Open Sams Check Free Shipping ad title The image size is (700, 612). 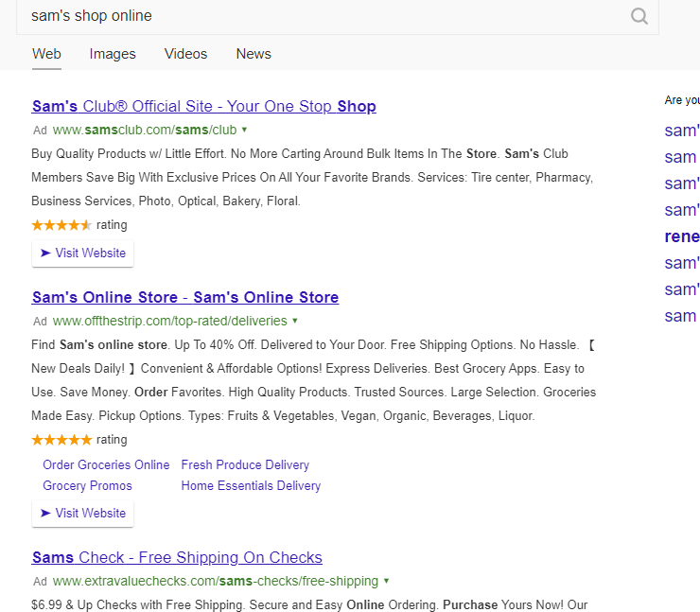pyautogui.click(x=177, y=557)
